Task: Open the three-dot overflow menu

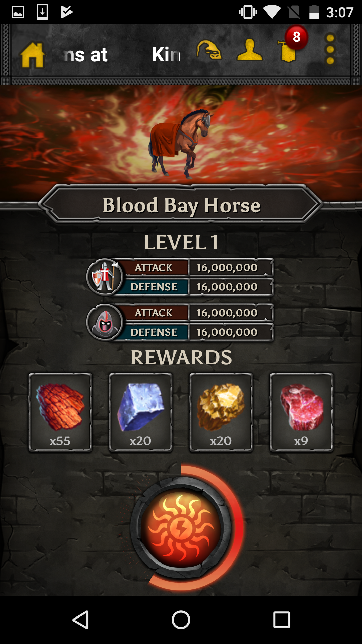Action: [x=330, y=49]
